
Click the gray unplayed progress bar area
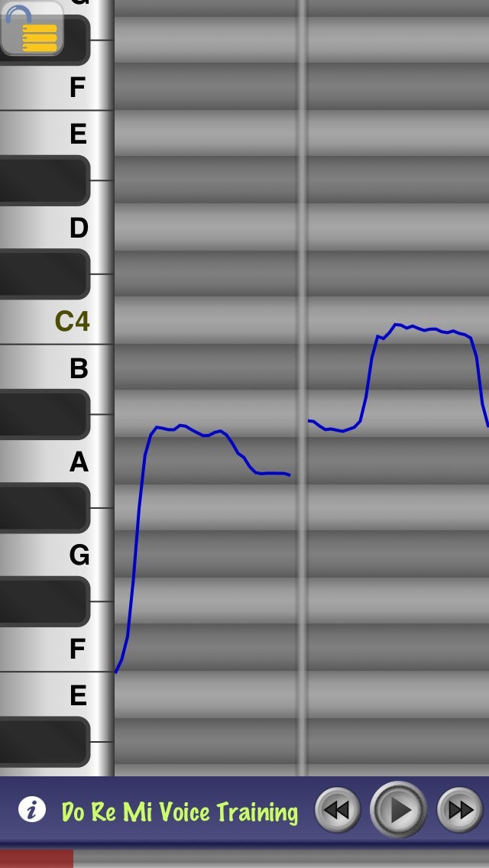[x=280, y=859]
